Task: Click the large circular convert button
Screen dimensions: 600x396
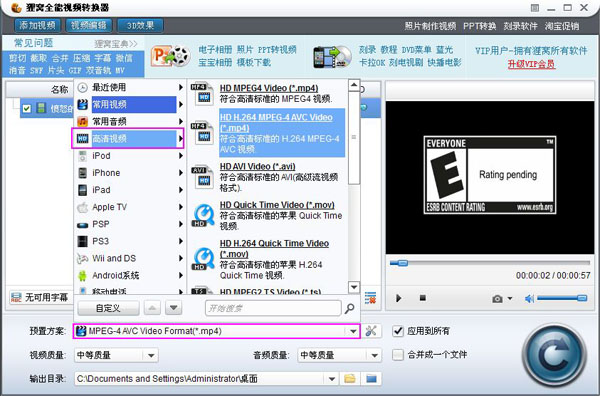Action: coord(554,355)
